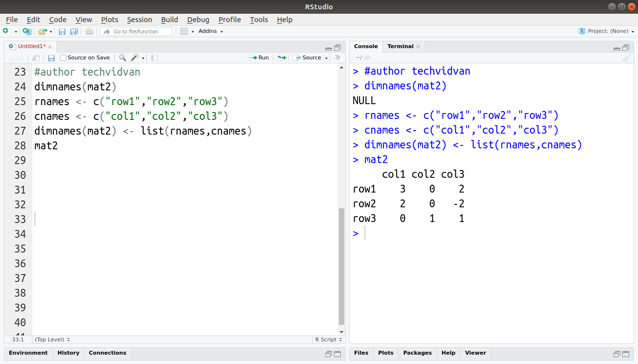Save all open documents
The image size is (638, 364).
pyautogui.click(x=74, y=30)
